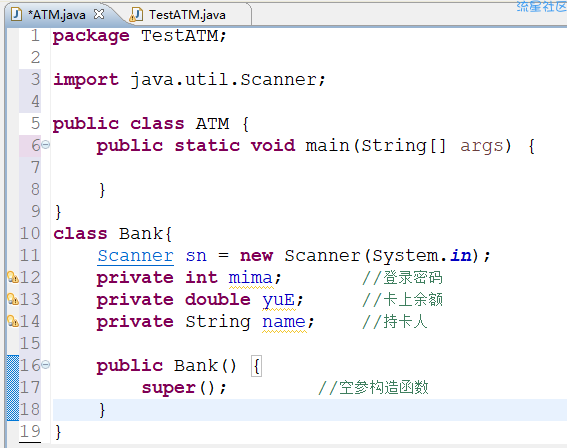
Task: Click the name variable on line 14
Action: pos(284,321)
